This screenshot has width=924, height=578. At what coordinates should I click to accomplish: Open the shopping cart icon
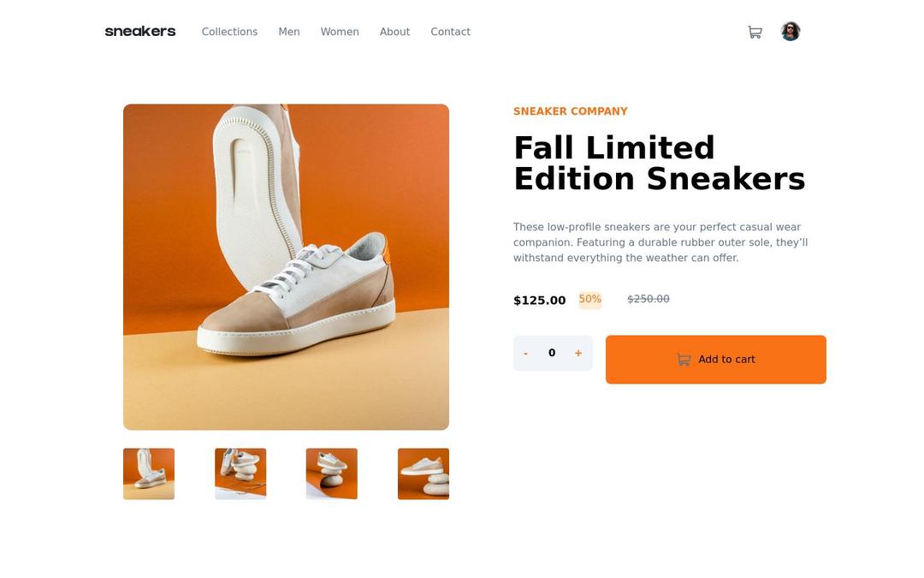[x=755, y=31]
